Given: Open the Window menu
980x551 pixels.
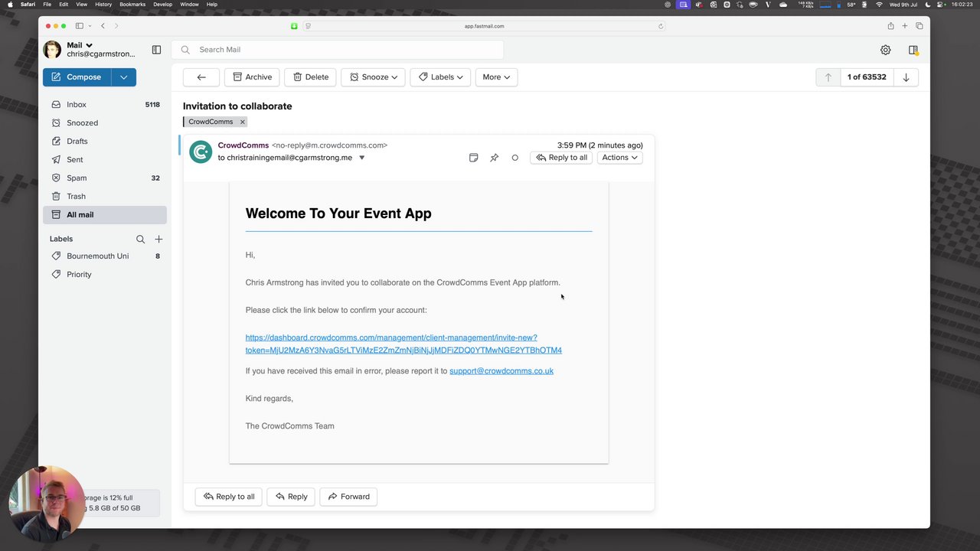Looking at the screenshot, I should [189, 5].
